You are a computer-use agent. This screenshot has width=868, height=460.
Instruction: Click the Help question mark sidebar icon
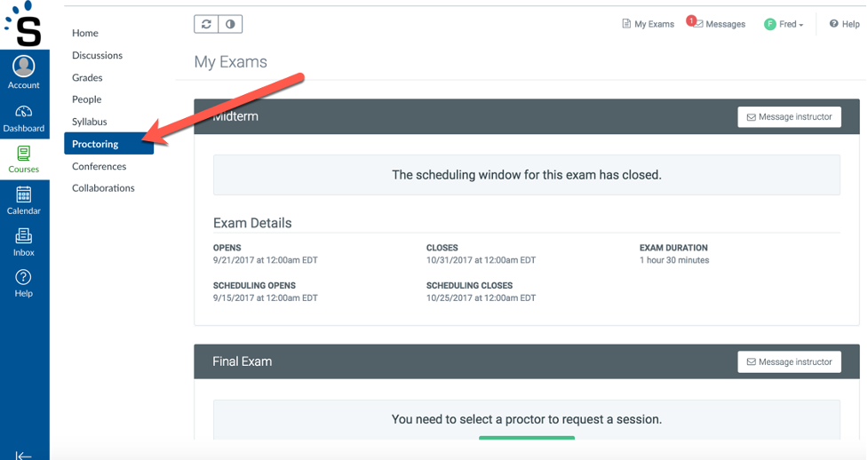click(24, 277)
